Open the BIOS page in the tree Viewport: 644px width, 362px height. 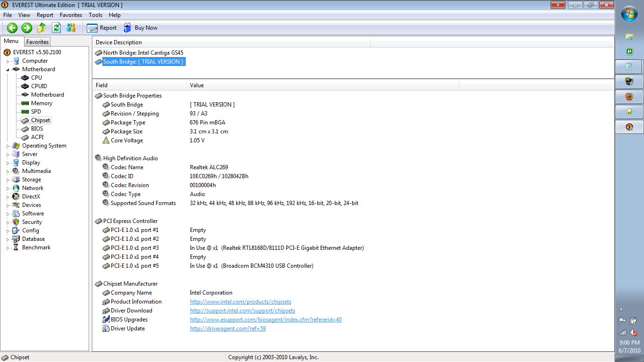click(37, 129)
